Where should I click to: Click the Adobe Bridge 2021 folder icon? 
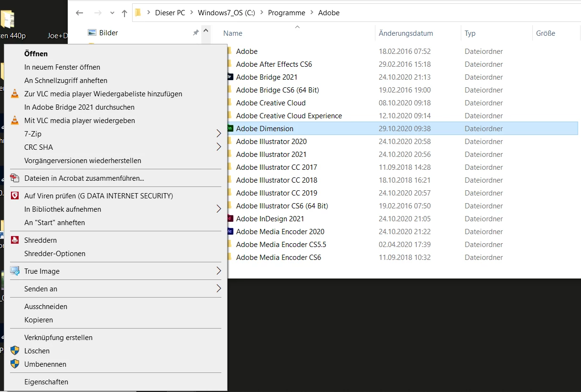point(229,77)
